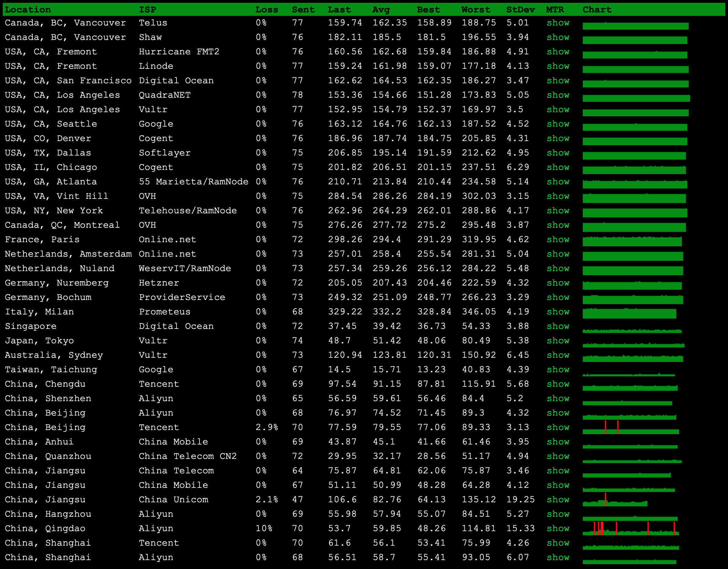Show MTR for Singapore Digital Ocean
Image resolution: width=728 pixels, height=569 pixels.
[558, 326]
